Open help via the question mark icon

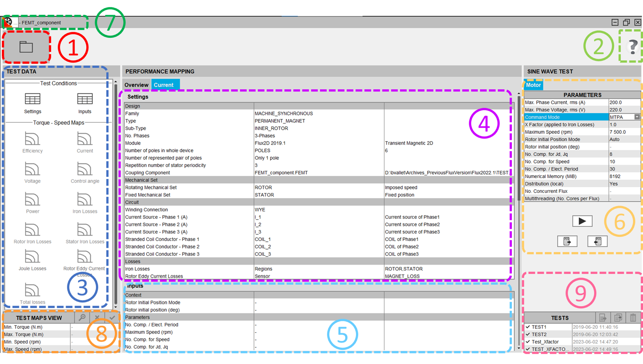point(633,47)
